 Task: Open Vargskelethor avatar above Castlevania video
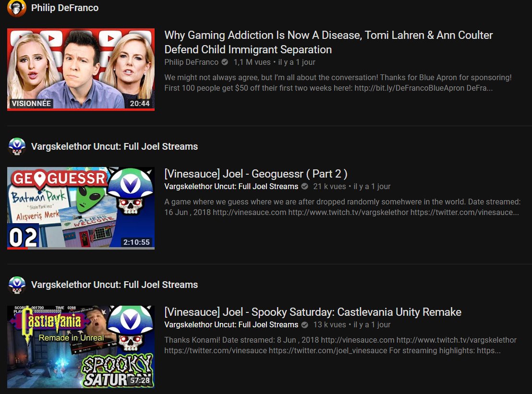click(17, 285)
